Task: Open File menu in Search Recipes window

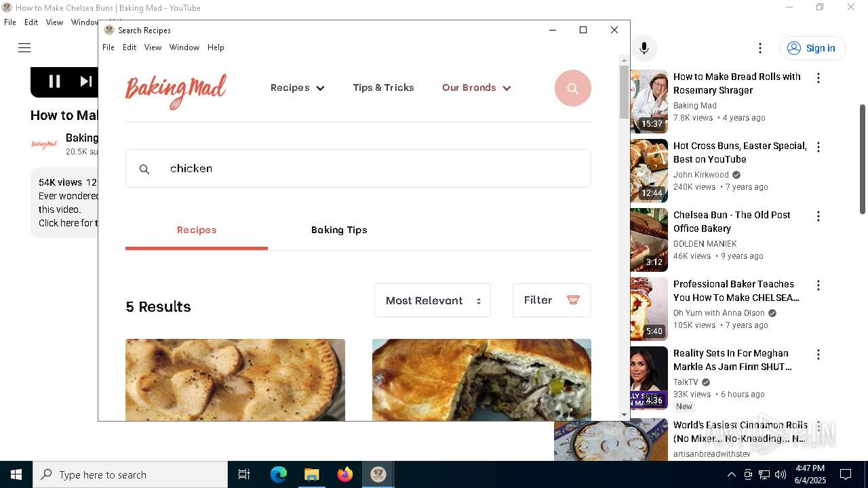Action: coord(108,47)
